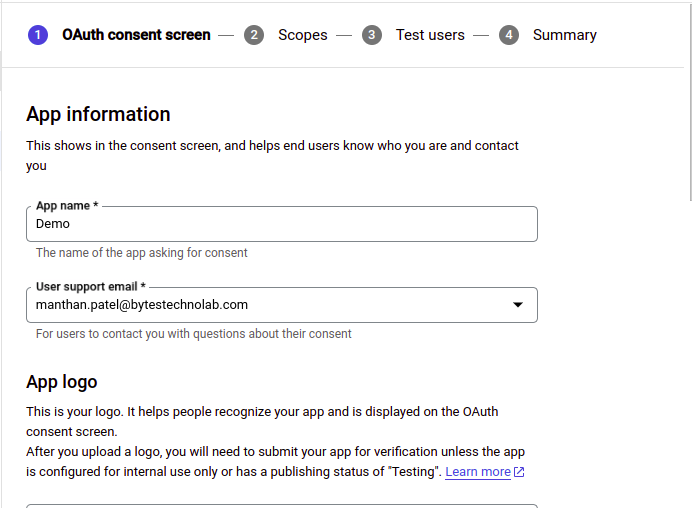Screen dimensions: 692x508
Task: Expand the User support email dropdown arrow
Action: click(x=518, y=305)
